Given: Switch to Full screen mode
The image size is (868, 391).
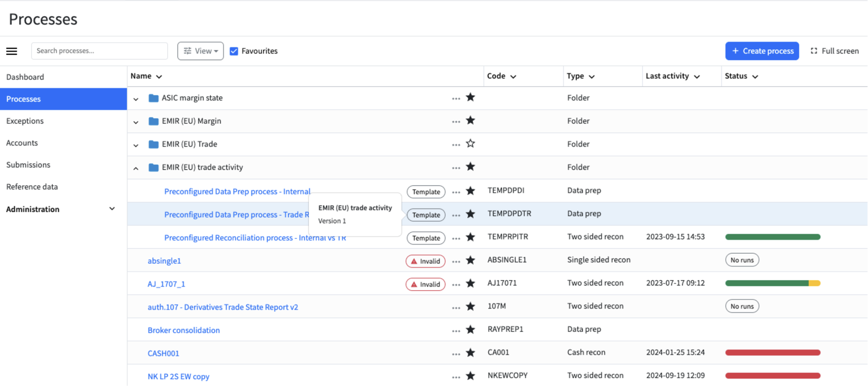Looking at the screenshot, I should (835, 51).
